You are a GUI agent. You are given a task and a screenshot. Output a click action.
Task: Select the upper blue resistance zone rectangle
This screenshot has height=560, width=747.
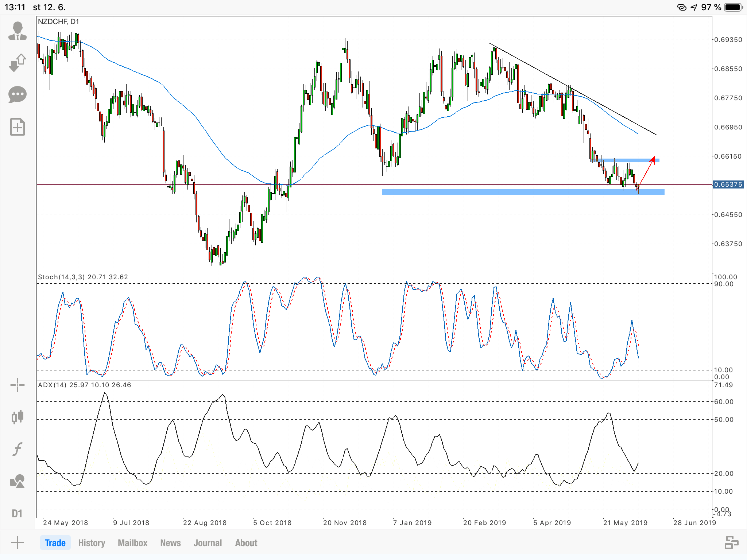pyautogui.click(x=624, y=160)
